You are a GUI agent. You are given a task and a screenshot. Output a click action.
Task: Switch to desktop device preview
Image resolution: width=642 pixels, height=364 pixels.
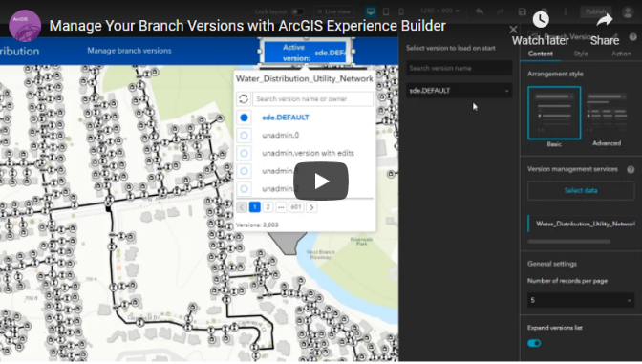[371, 11]
